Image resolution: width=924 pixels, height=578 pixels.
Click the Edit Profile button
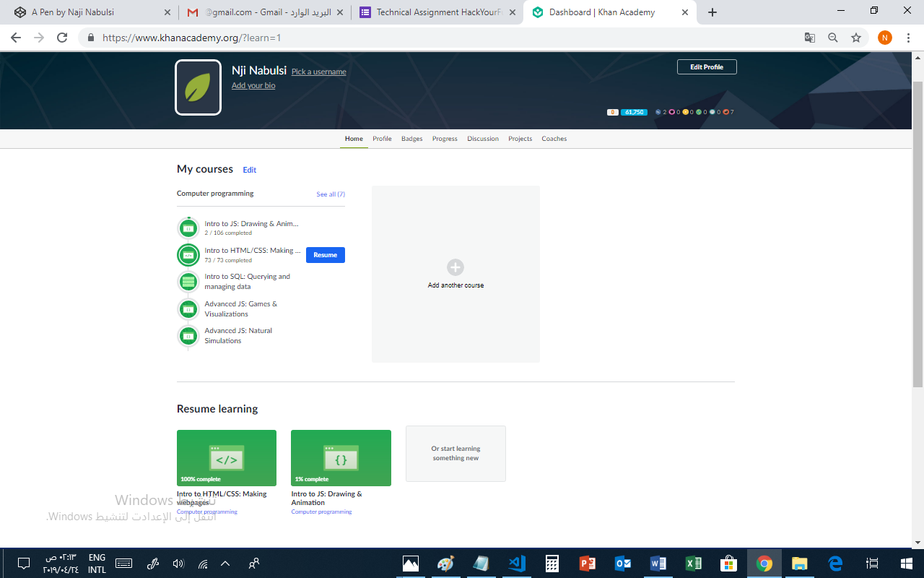tap(707, 67)
